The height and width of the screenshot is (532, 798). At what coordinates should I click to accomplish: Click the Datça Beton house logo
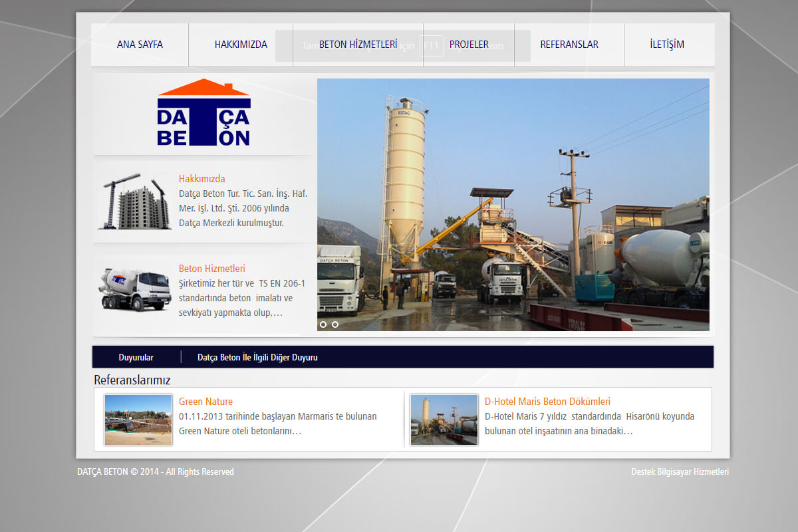(x=203, y=113)
